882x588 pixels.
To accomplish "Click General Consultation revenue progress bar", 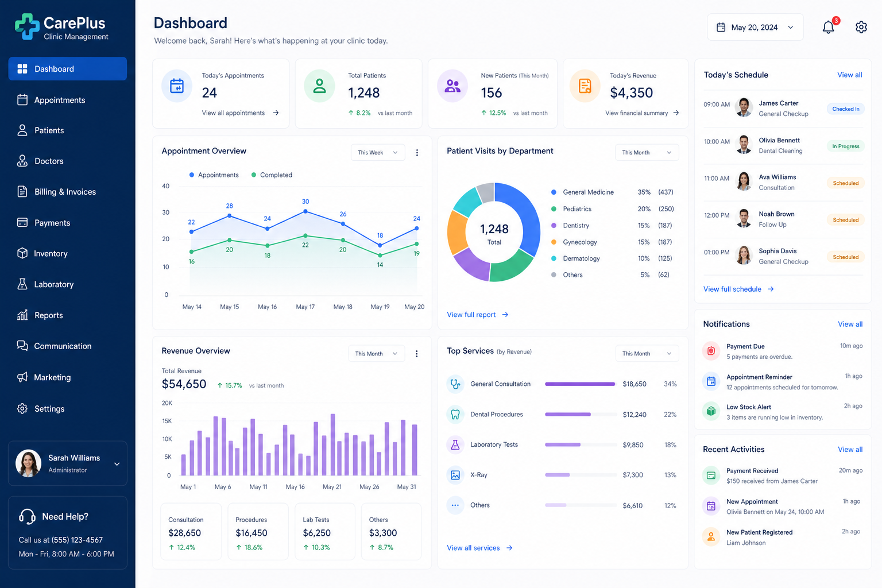I will click(x=580, y=384).
